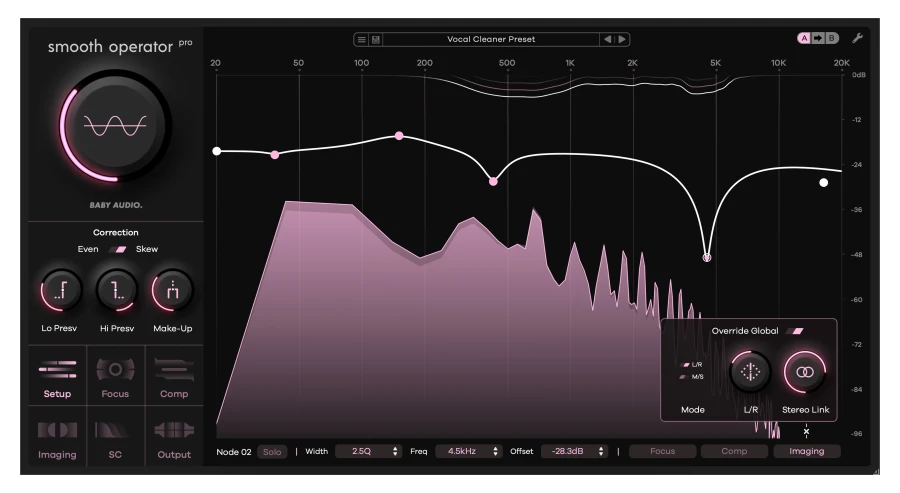
Task: Click the L/R balance knob in popup
Action: 750,372
